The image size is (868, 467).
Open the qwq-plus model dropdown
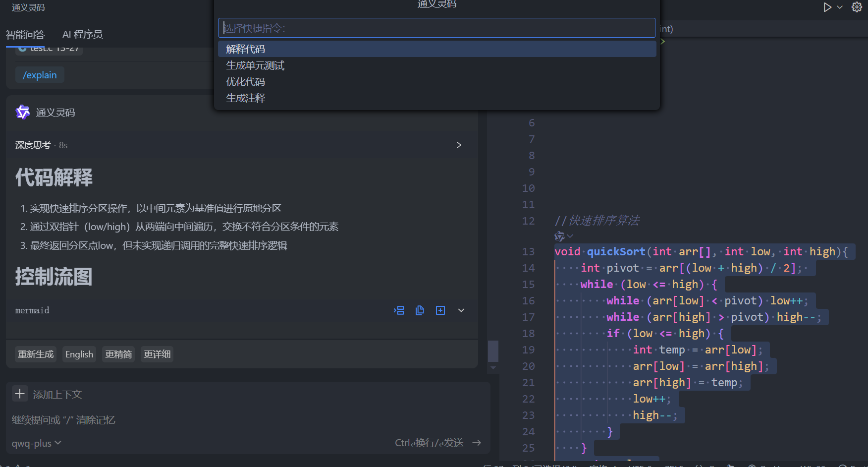point(36,443)
